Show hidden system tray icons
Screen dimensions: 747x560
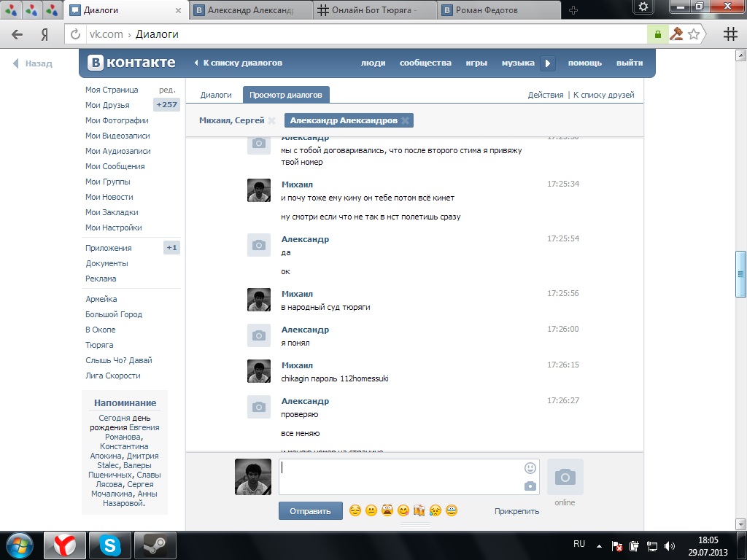click(600, 546)
